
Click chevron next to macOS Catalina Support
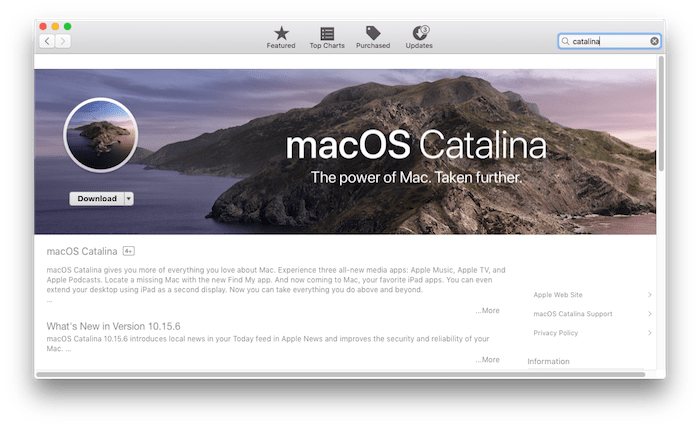(x=650, y=314)
